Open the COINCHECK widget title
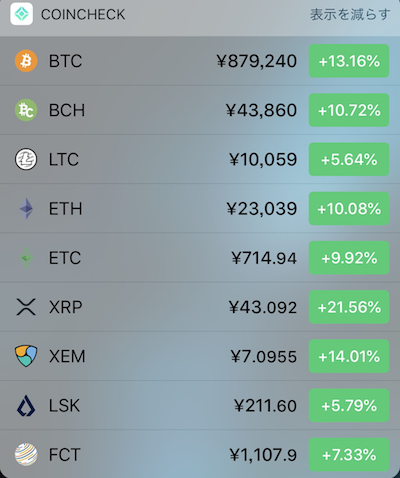 [x=83, y=15]
